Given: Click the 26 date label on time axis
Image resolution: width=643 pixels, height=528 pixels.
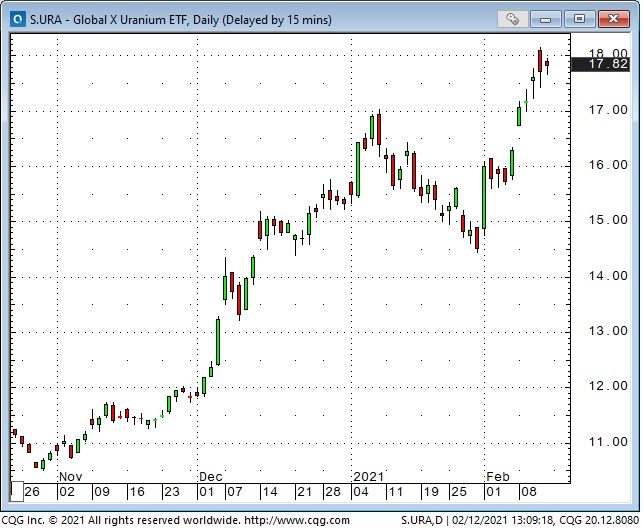Looking at the screenshot, I should click(32, 492).
